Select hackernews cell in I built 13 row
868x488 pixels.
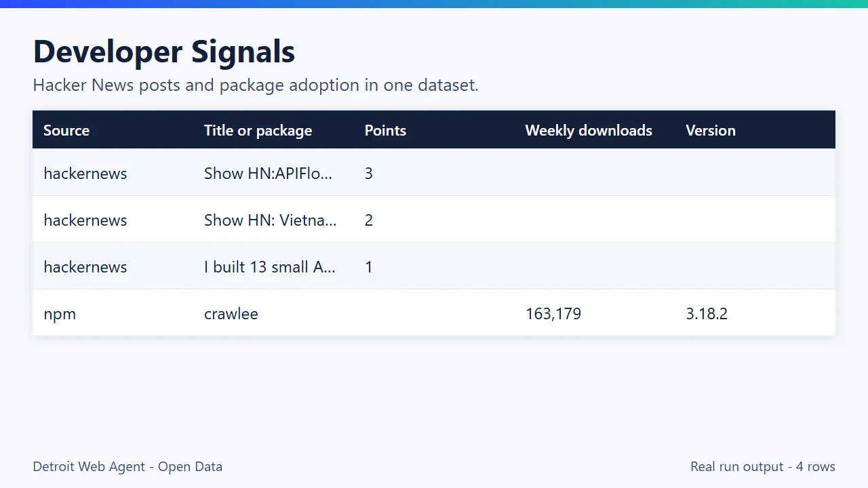pos(85,266)
